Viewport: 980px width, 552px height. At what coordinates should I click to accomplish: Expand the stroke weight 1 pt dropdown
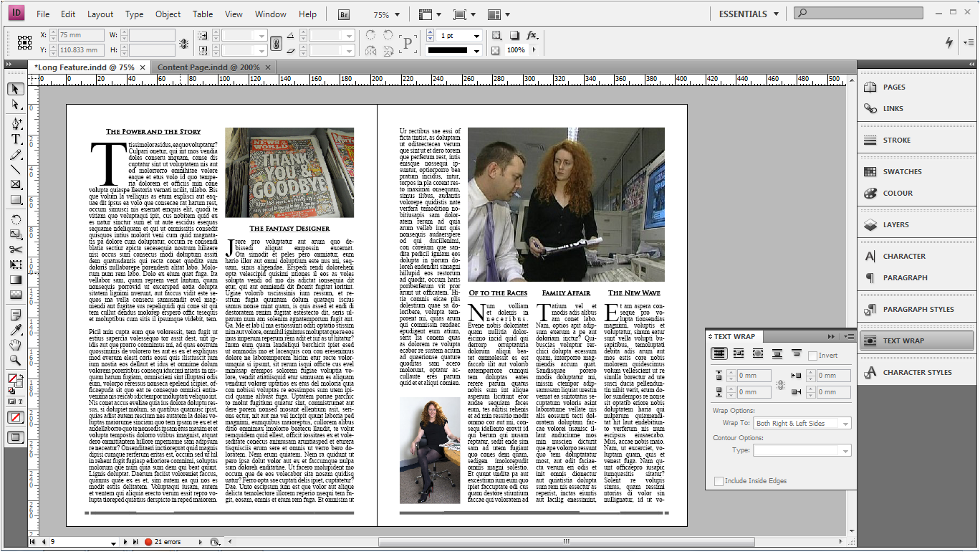pos(476,36)
